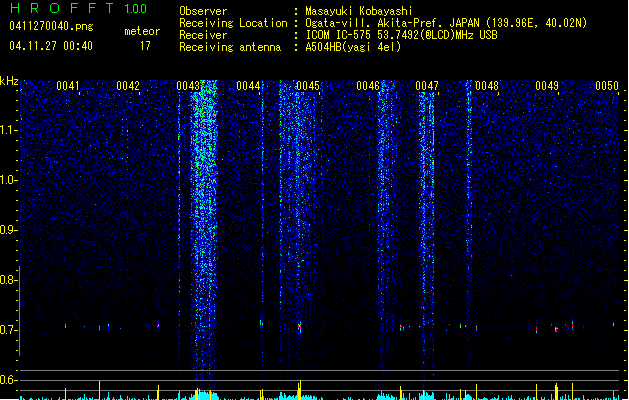Viewport: 629px width, 400px height.
Task: Click the Observer label
Action: [x=203, y=11]
